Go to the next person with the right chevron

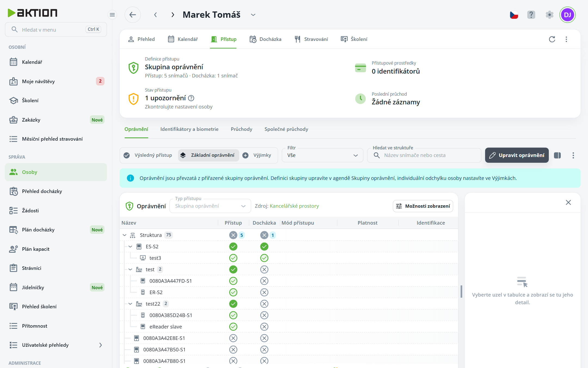coord(173,15)
